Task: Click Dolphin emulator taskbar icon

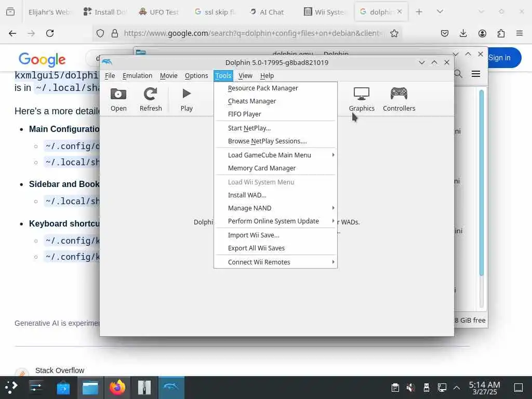Action: 171,388
